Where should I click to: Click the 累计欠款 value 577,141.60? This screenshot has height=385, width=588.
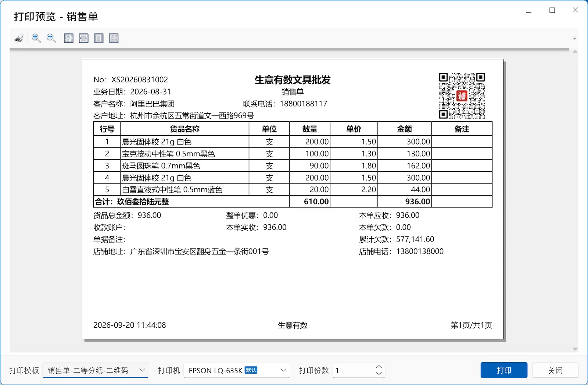415,239
